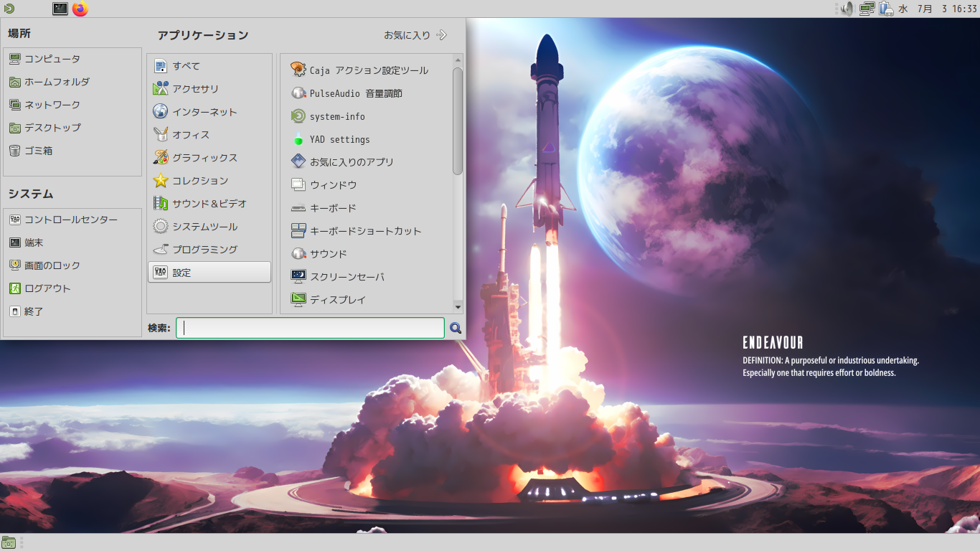
Task: Open デスクトップ folder entry
Action: (72, 128)
